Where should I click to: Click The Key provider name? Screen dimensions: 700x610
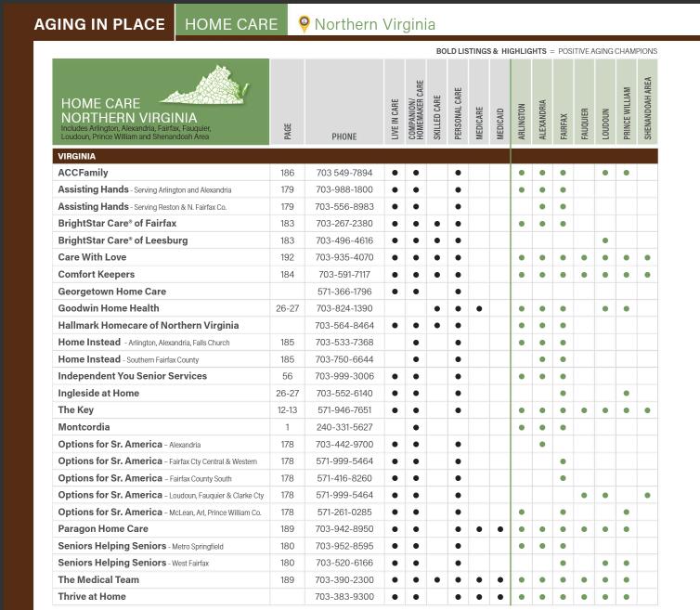click(x=76, y=410)
